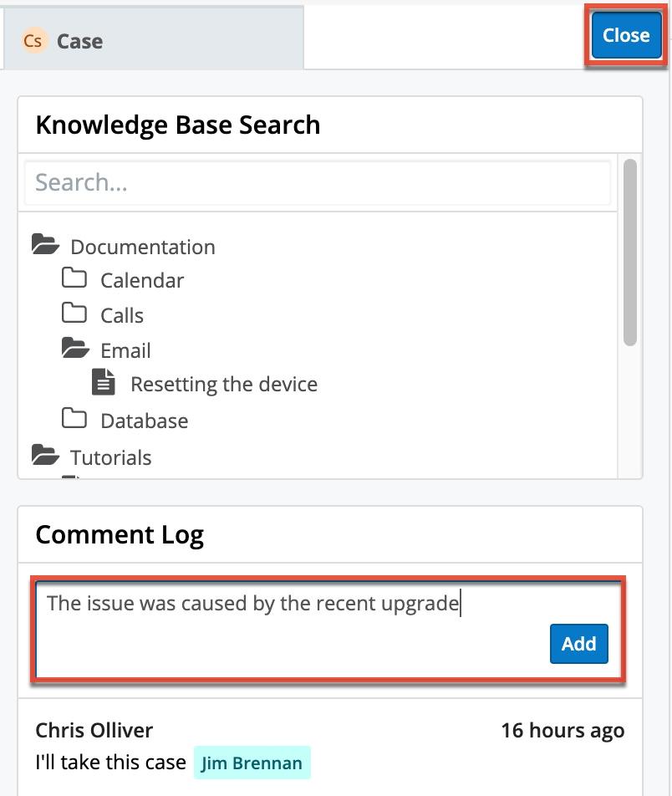Open the Resetting the device article
This screenshot has height=796, width=672.
click(223, 384)
